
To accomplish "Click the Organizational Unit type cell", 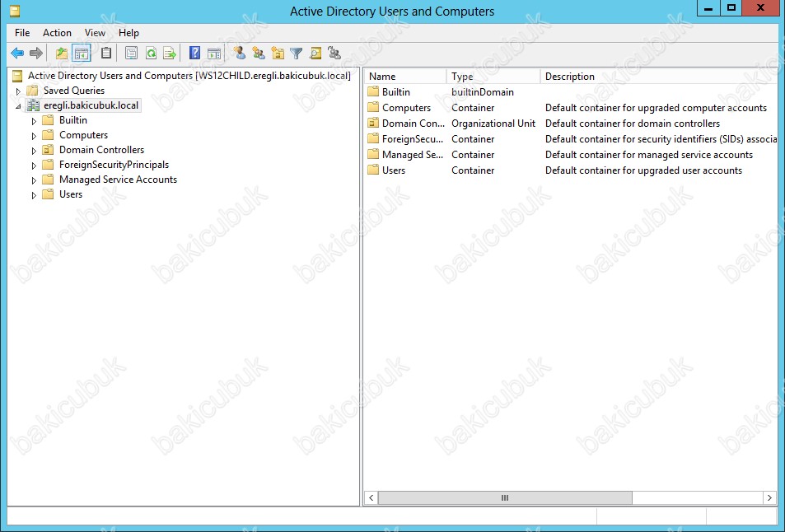I will click(493, 123).
